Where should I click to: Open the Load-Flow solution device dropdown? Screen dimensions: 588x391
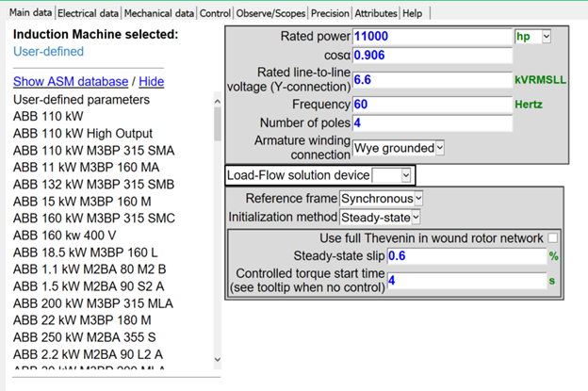coord(391,175)
